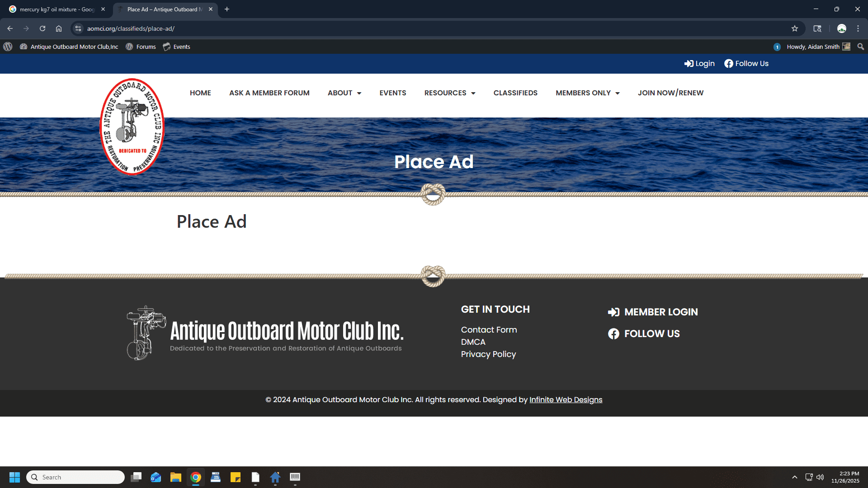Open File Explorer from the taskbar

click(175, 477)
